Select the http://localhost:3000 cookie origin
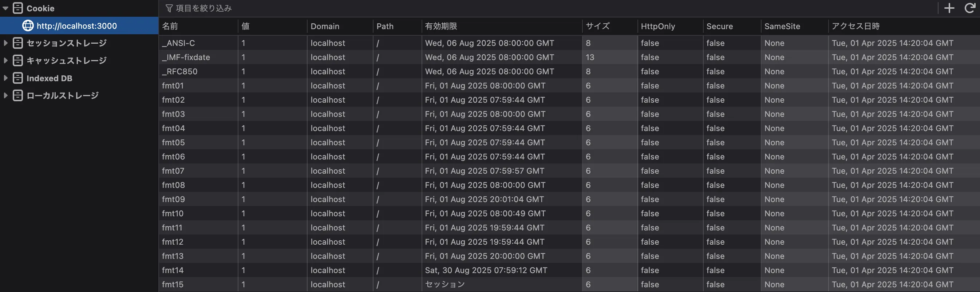The width and height of the screenshot is (980, 292). click(76, 26)
